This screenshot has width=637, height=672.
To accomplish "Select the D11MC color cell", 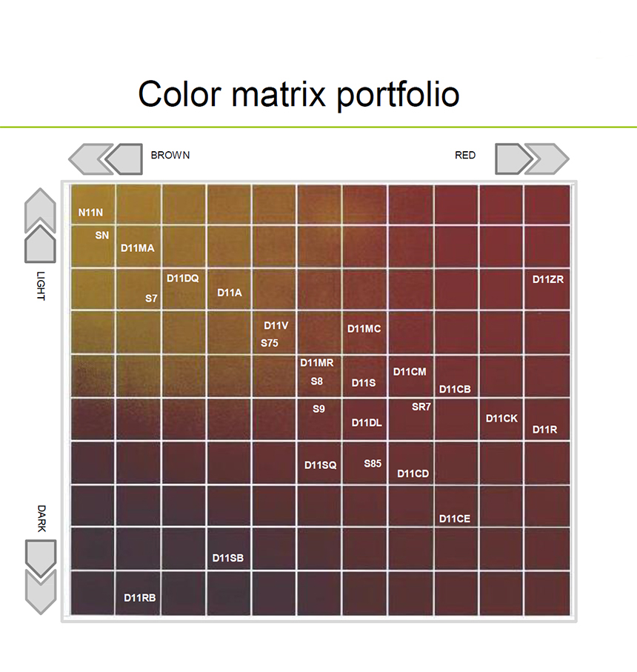I will (x=364, y=332).
